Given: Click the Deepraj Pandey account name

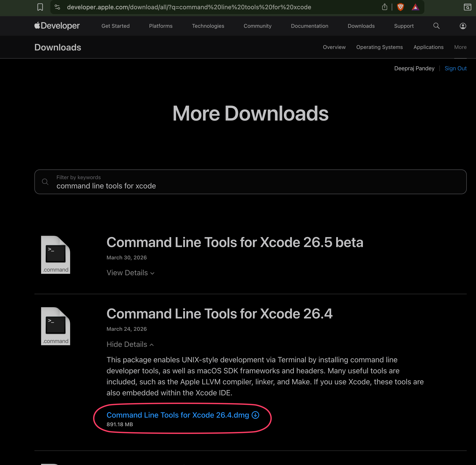Looking at the screenshot, I should point(414,68).
